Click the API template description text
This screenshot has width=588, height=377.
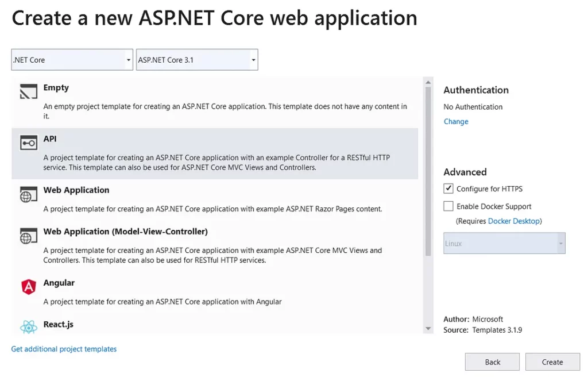[216, 163]
